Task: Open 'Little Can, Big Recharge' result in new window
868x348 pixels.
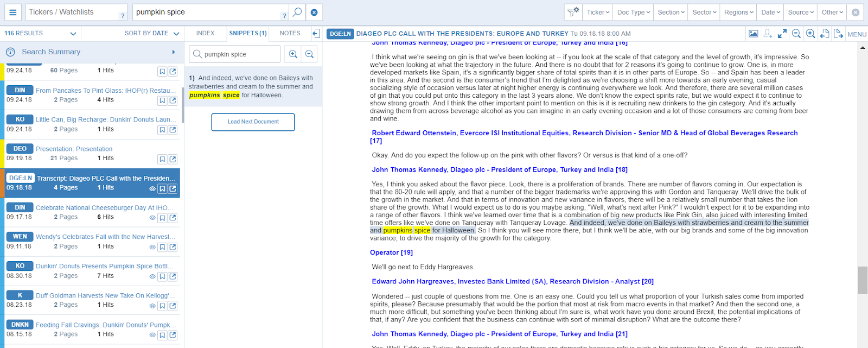Action: (173, 130)
